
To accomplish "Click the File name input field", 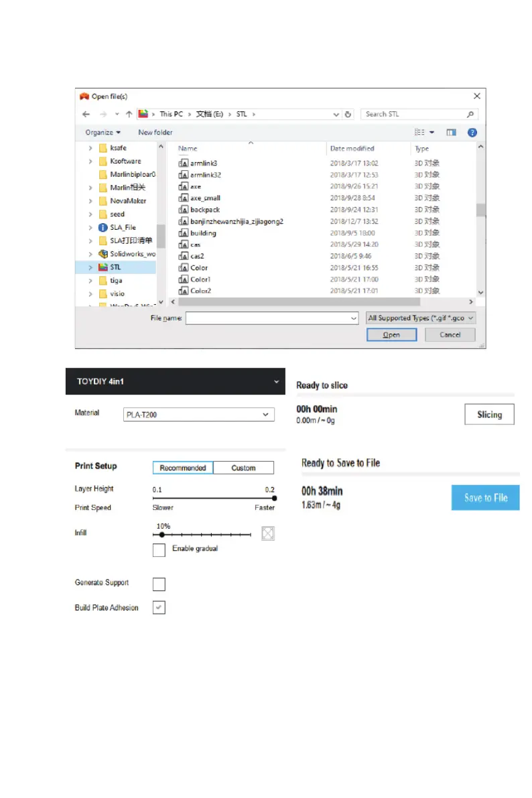I will pyautogui.click(x=272, y=318).
